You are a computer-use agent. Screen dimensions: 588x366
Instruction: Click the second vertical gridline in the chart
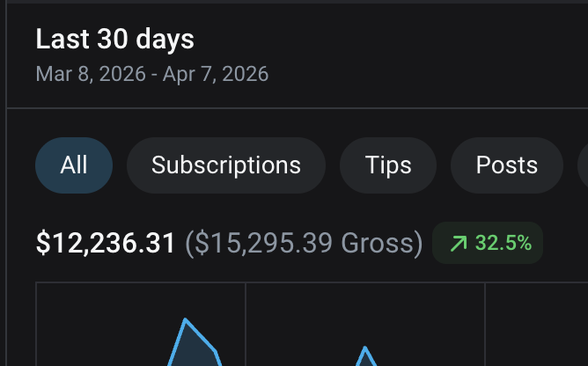point(485,325)
